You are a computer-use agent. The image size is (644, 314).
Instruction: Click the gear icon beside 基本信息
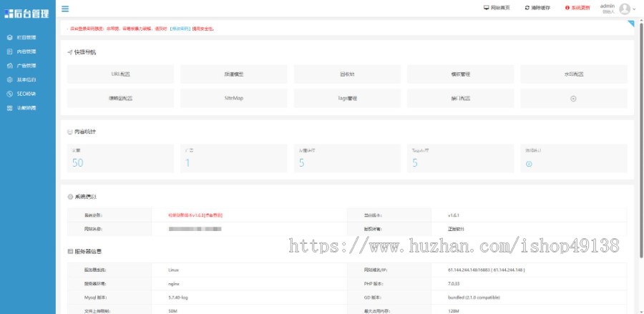(10, 79)
